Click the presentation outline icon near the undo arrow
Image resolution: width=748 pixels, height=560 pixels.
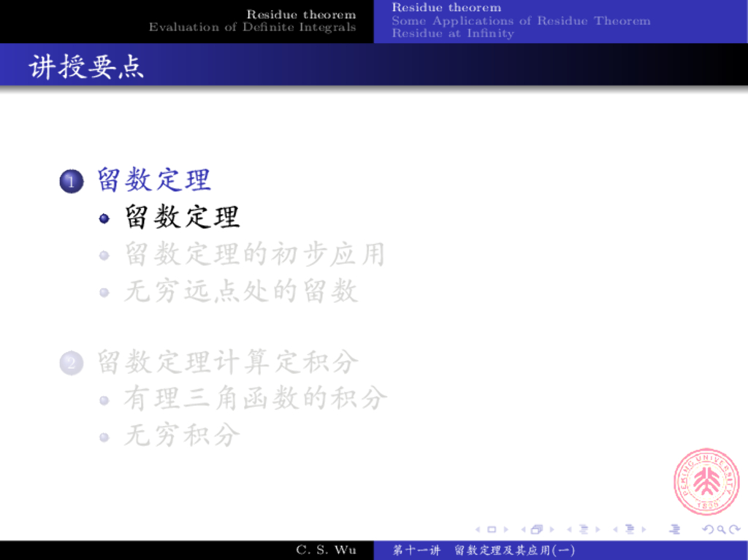tap(674, 529)
